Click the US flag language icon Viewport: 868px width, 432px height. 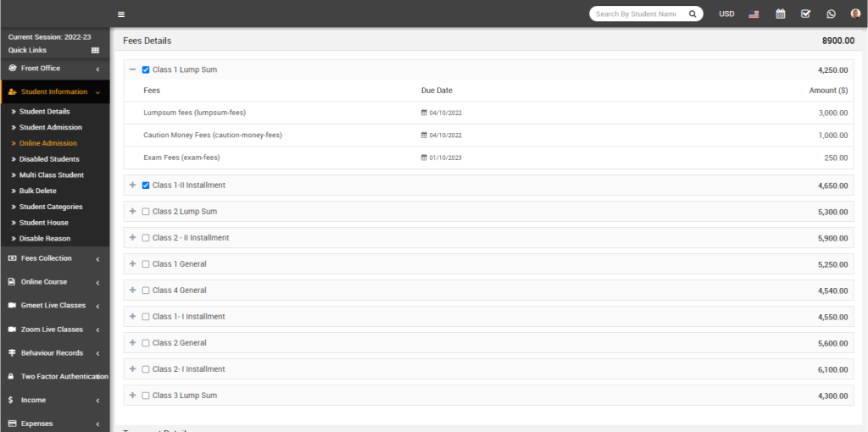tap(754, 14)
